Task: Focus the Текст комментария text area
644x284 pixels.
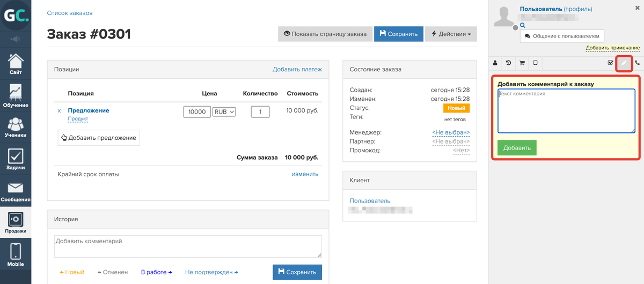Action: (566, 111)
